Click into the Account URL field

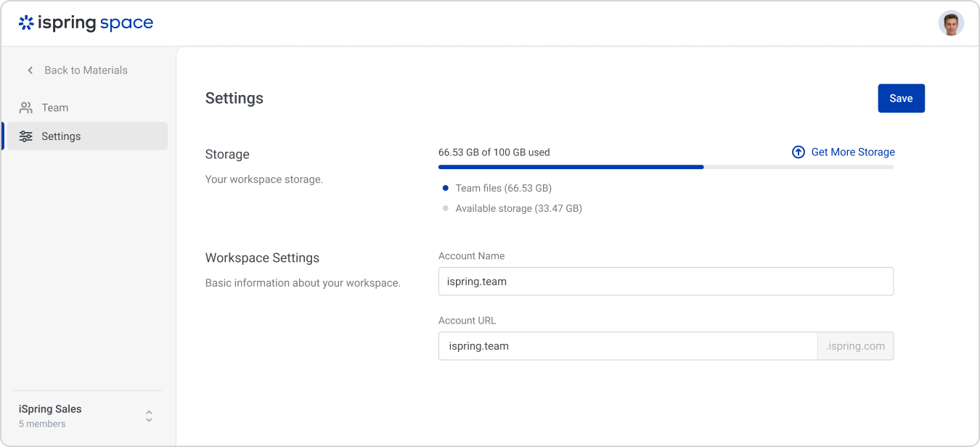point(628,346)
